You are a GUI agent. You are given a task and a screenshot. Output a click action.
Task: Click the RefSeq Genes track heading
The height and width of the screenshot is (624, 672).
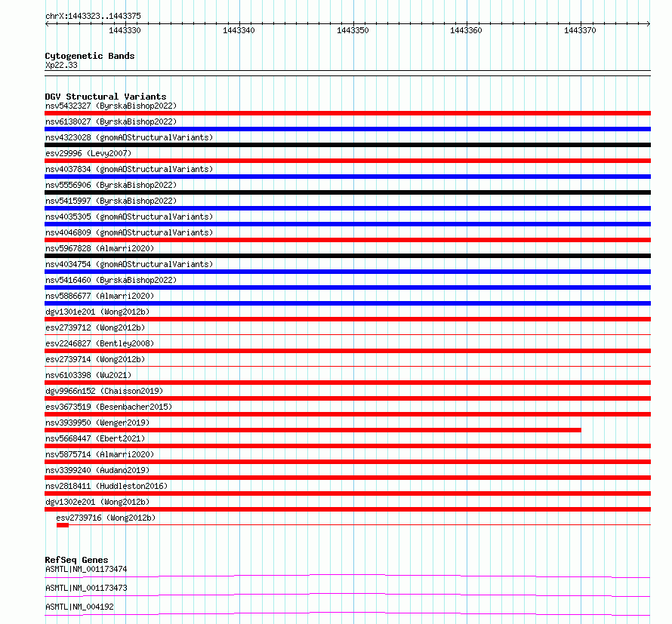76,560
